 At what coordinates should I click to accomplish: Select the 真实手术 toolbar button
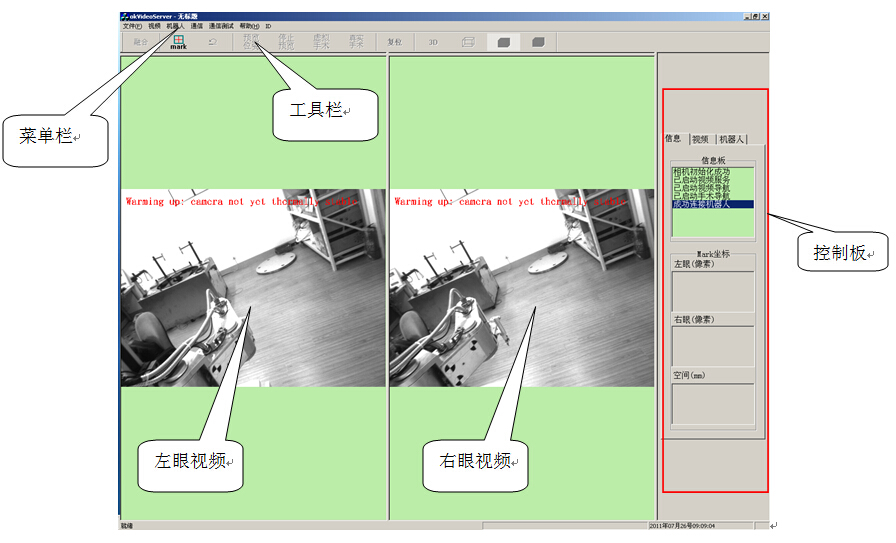click(x=356, y=42)
